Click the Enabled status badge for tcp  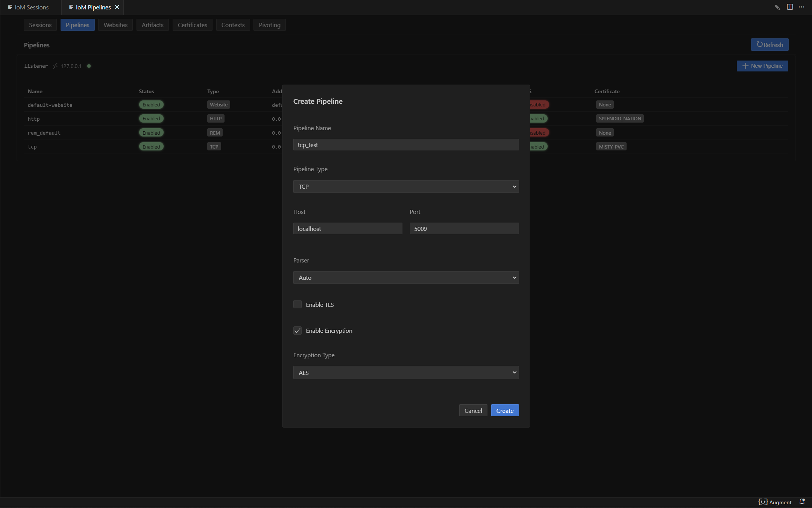[x=151, y=147]
